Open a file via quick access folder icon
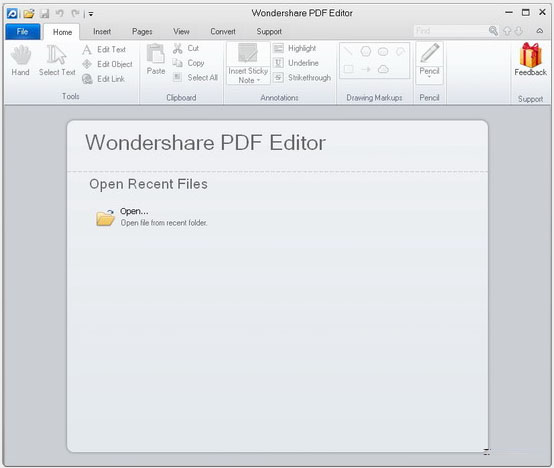Viewport: 554px width, 468px height. pos(29,14)
